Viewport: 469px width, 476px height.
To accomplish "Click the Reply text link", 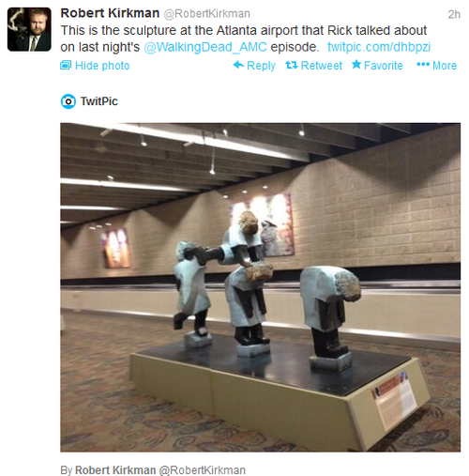I will (x=261, y=66).
